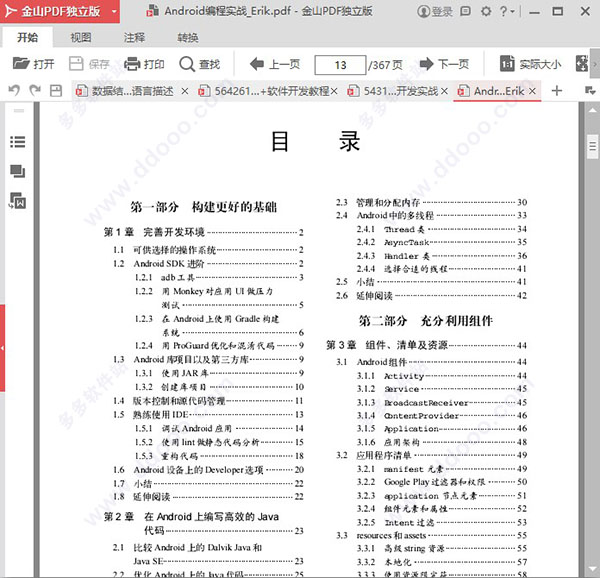This screenshot has height=578, width=600.
Task: Close the Andr...Erik tab
Action: tap(532, 91)
